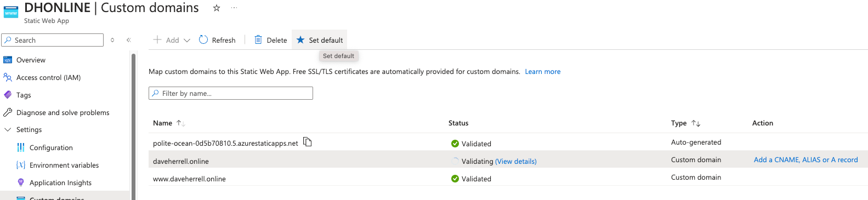Open Environment variables under Settings

tap(65, 165)
